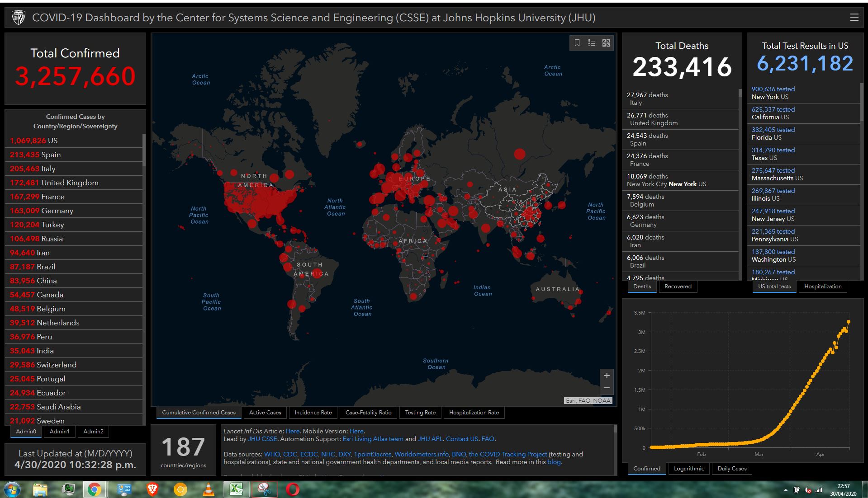The width and height of the screenshot is (868, 498).
Task: Launch Brave browser from the taskbar
Action: pyautogui.click(x=152, y=489)
